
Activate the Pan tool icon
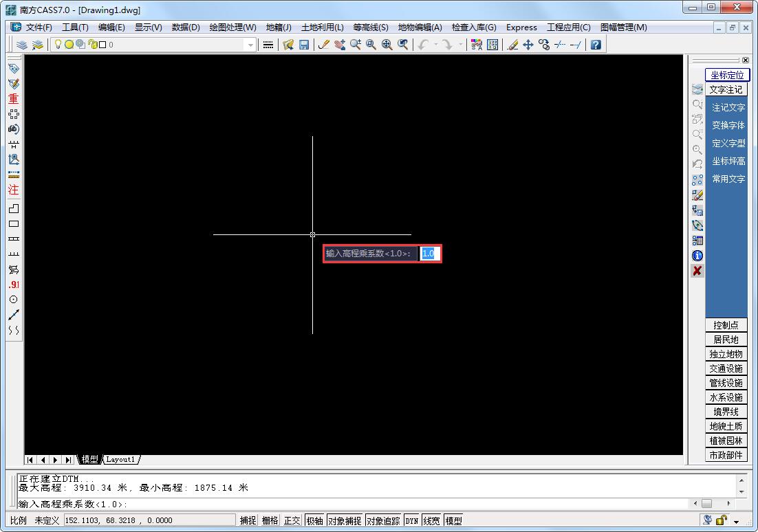coord(338,44)
